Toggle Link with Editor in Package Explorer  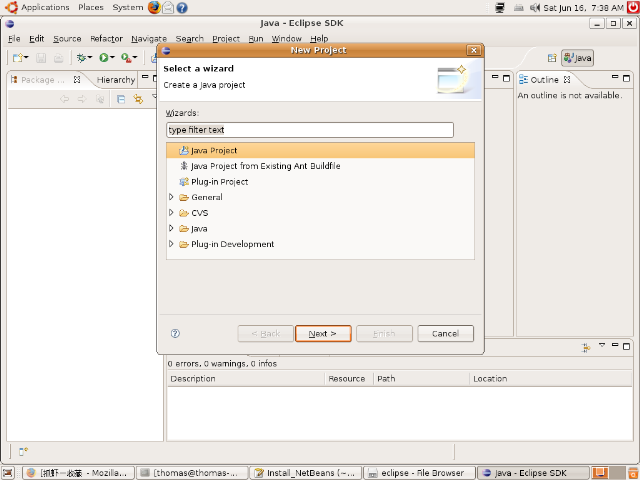click(138, 99)
